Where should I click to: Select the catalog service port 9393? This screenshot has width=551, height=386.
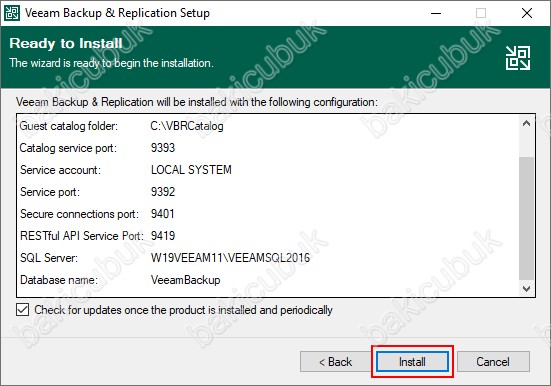pos(163,148)
